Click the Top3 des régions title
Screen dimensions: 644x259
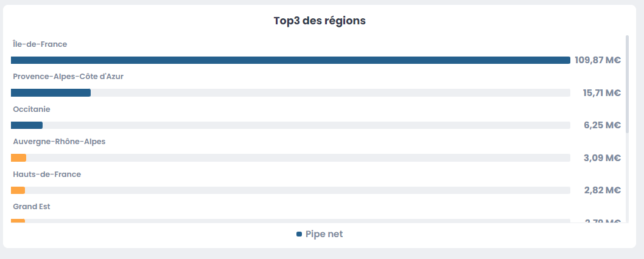(320, 21)
